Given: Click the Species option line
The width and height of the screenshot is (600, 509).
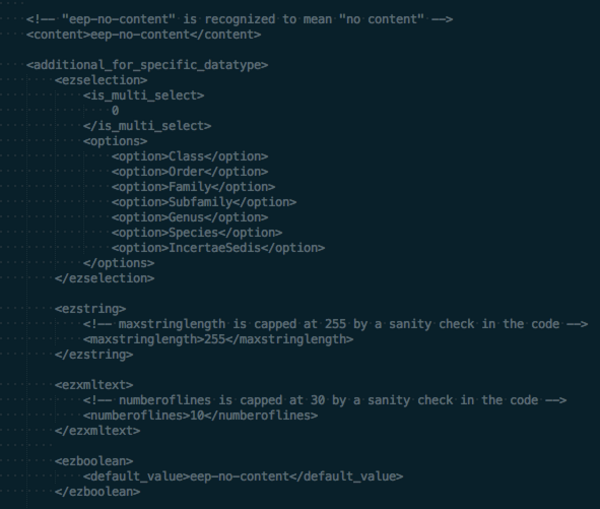Looking at the screenshot, I should coord(197,233).
